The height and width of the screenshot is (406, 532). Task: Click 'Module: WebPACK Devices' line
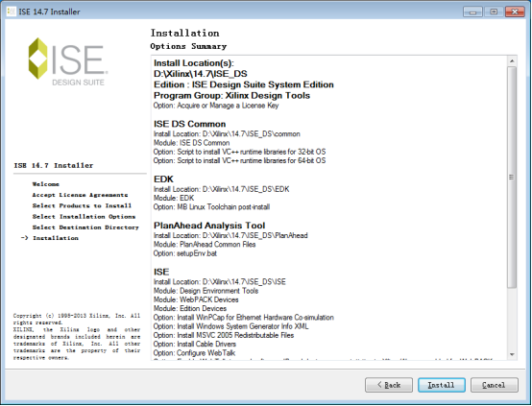[x=196, y=299]
